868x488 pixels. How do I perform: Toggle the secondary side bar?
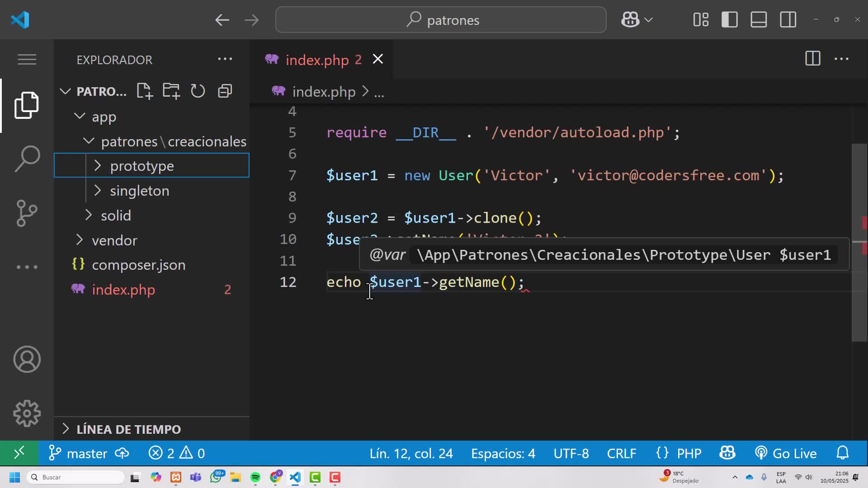click(788, 20)
